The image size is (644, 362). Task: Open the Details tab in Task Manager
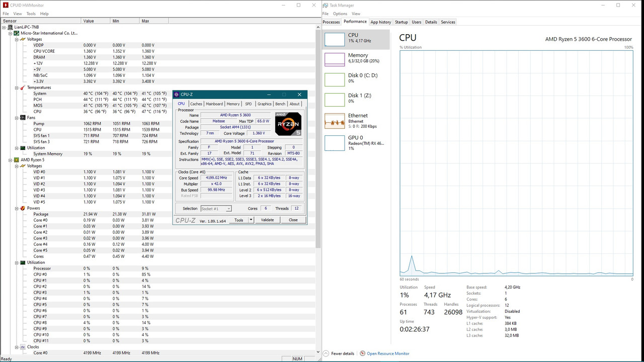click(431, 22)
